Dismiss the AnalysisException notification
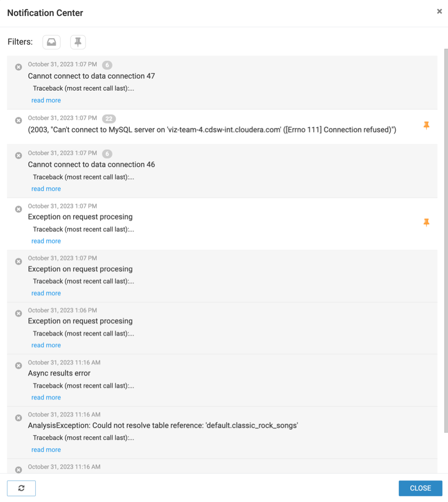This screenshot has width=448, height=502. tap(18, 418)
